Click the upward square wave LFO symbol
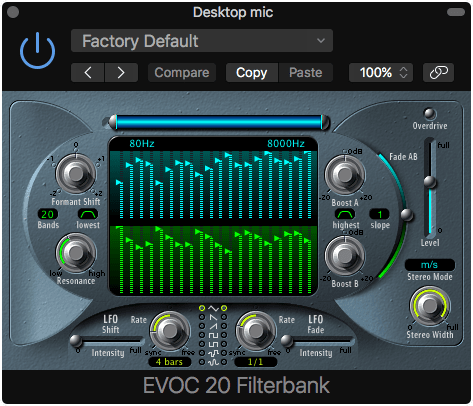 [213, 335]
